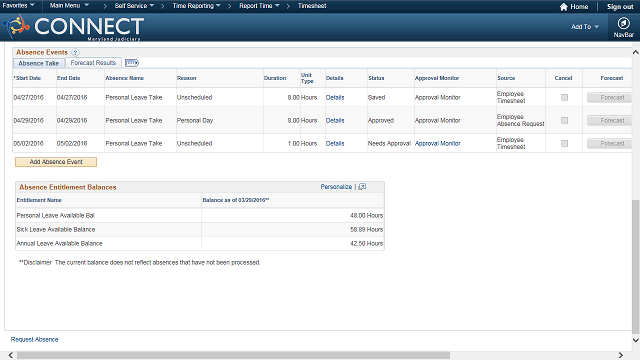The width and height of the screenshot is (640, 360).
Task: Tick Cancel checkbox for 05/02/2016 absence
Action: tap(564, 143)
